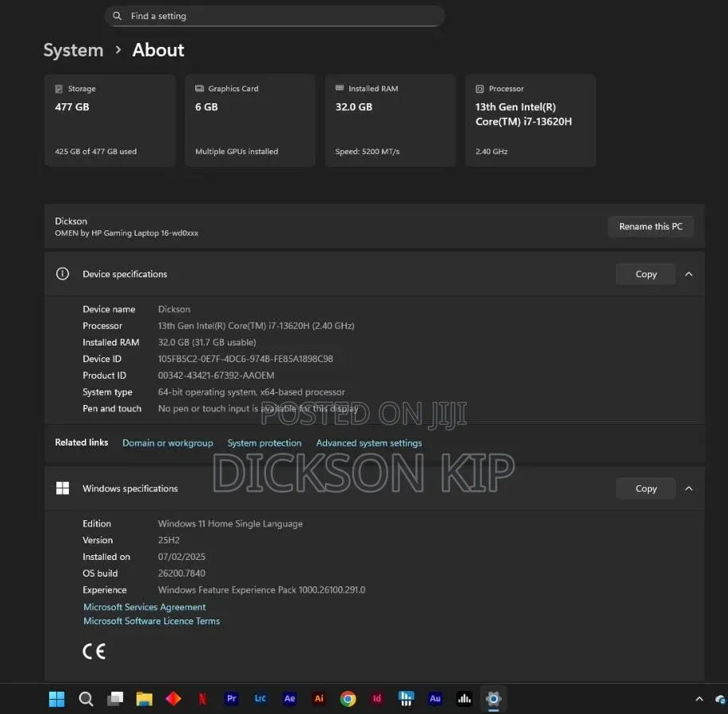This screenshot has width=728, height=714.
Task: Launch Netflix from the taskbar
Action: (202, 699)
